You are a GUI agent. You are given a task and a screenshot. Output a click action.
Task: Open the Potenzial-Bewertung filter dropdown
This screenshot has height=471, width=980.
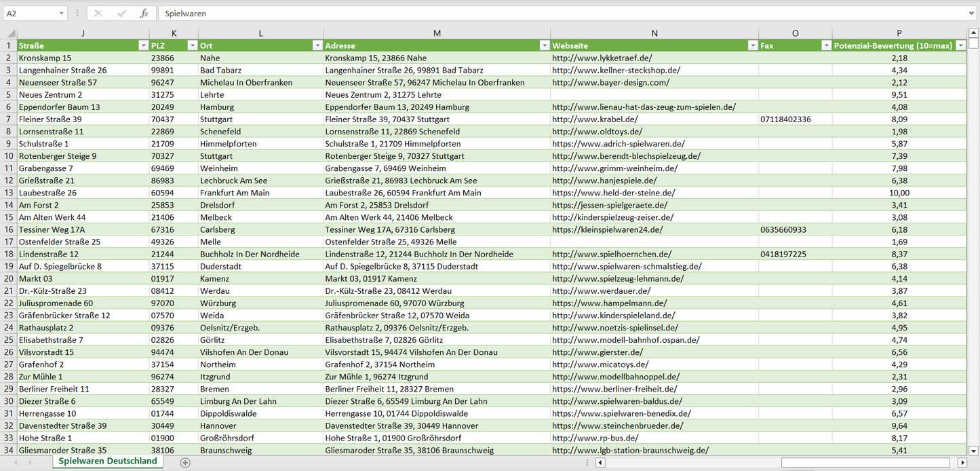click(x=960, y=45)
